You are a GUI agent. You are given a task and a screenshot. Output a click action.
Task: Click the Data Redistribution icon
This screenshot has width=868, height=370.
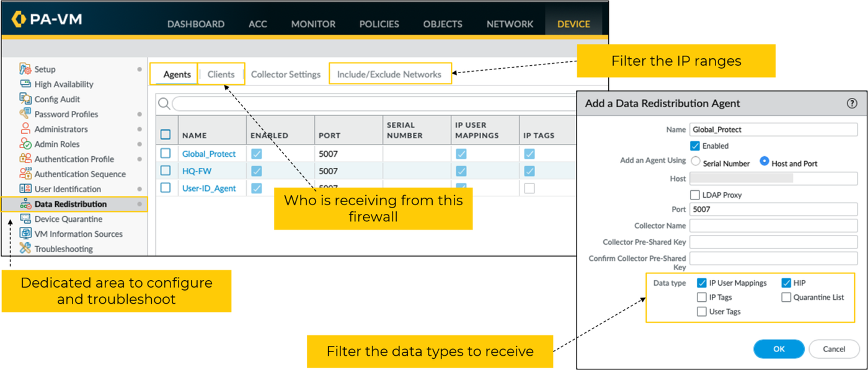pyautogui.click(x=25, y=204)
